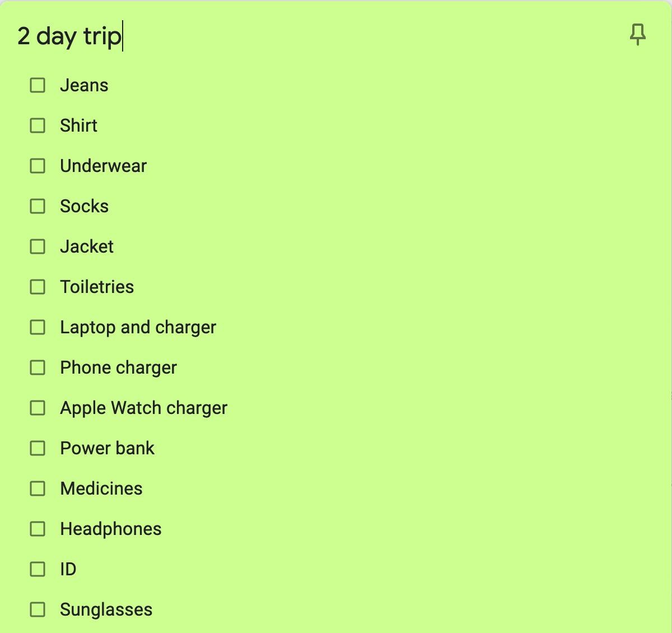Tick the Shirt checkbox
672x633 pixels.
(38, 125)
